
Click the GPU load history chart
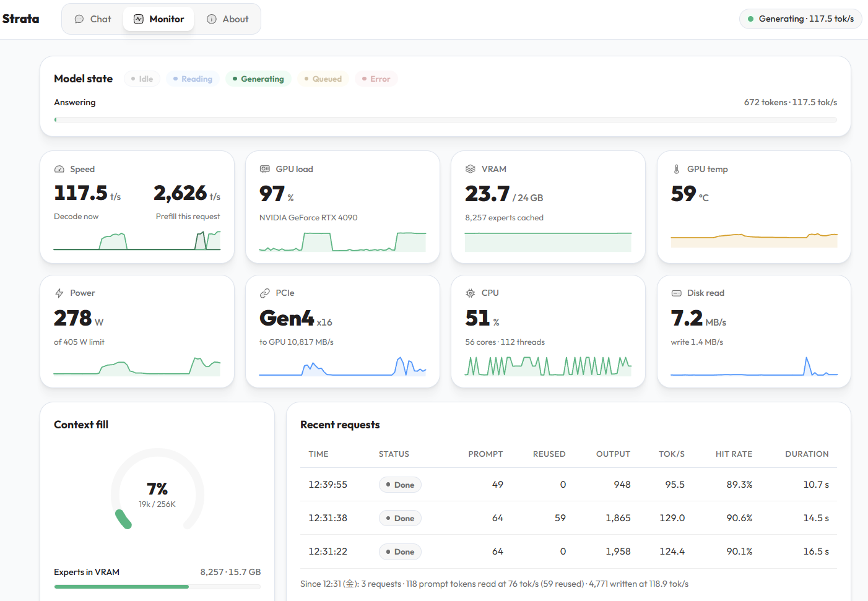click(342, 241)
